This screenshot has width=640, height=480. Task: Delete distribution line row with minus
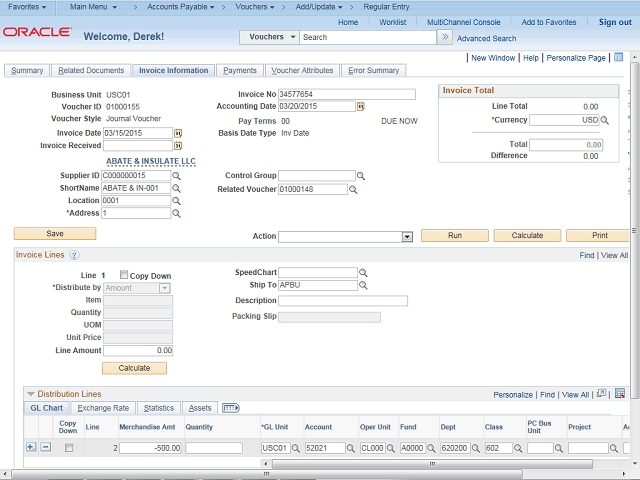click(45, 448)
